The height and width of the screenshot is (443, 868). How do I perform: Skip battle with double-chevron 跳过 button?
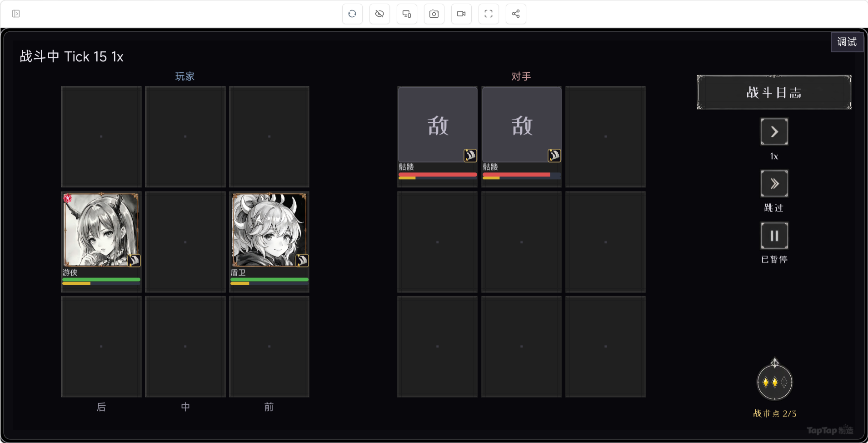pos(774,184)
